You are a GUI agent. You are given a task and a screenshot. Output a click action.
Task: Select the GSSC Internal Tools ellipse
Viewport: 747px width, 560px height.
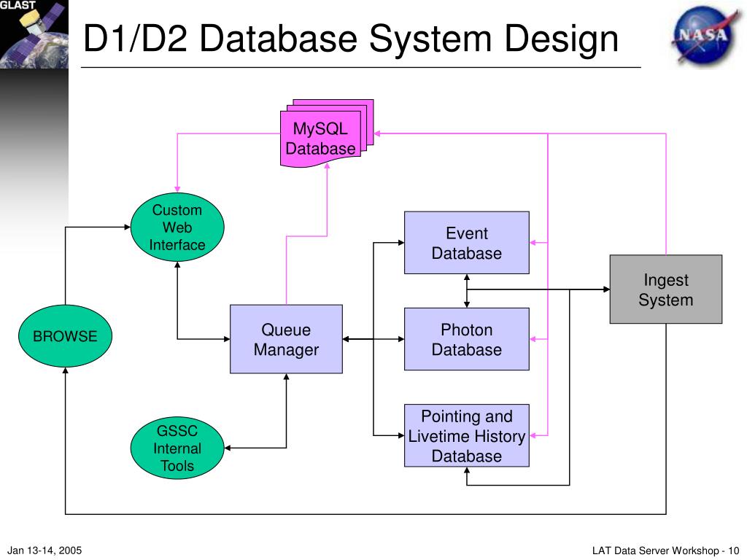[x=177, y=448]
